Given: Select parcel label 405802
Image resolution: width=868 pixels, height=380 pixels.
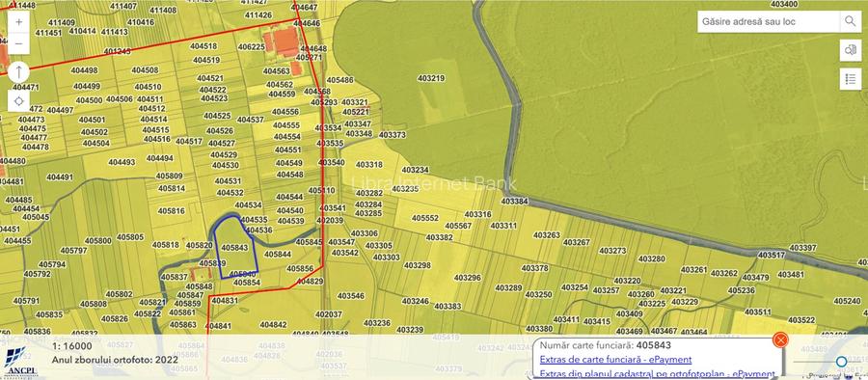Looking at the screenshot, I should coord(119,294).
